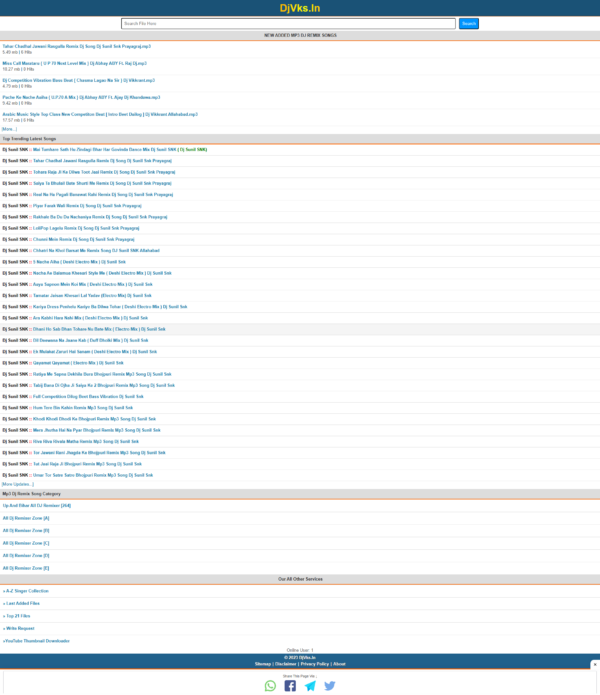
Task: Open Last Added Files service
Action: tap(21, 604)
